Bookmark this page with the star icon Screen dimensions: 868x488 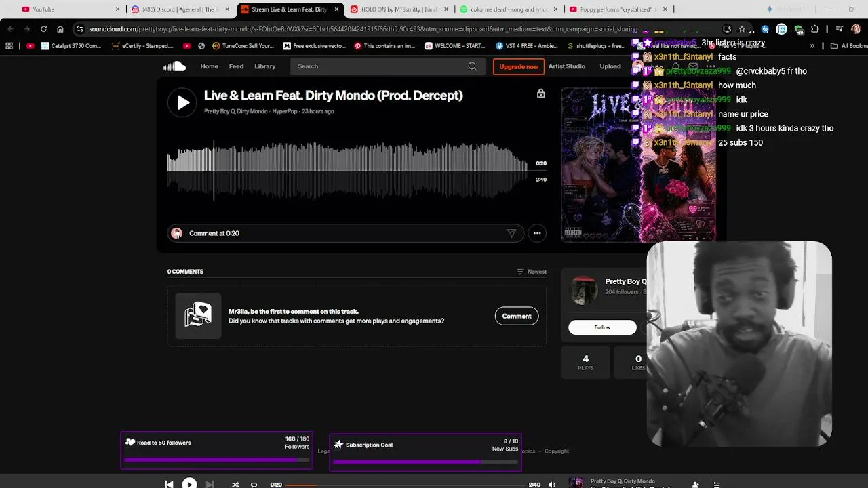point(742,29)
